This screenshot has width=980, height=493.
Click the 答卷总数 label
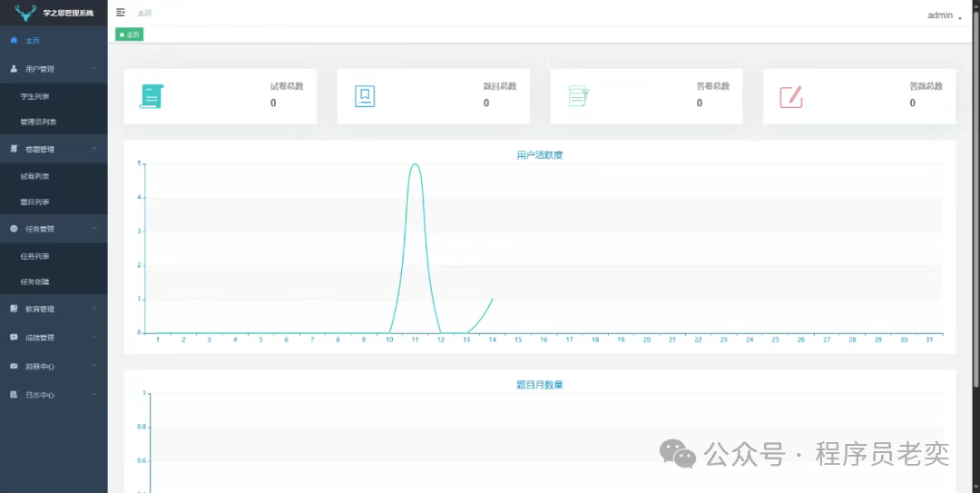click(x=713, y=86)
